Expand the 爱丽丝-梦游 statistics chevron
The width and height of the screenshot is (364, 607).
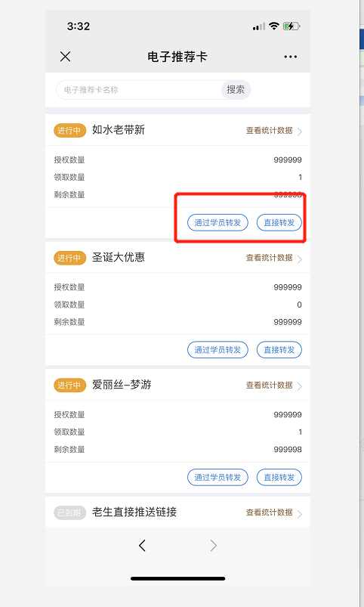point(300,386)
